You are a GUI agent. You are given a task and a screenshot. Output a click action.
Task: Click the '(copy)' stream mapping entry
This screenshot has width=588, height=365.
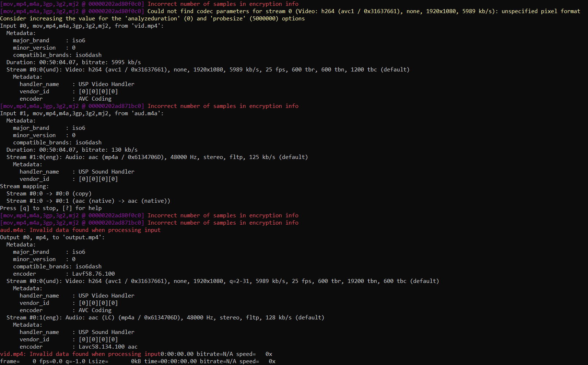tap(82, 194)
